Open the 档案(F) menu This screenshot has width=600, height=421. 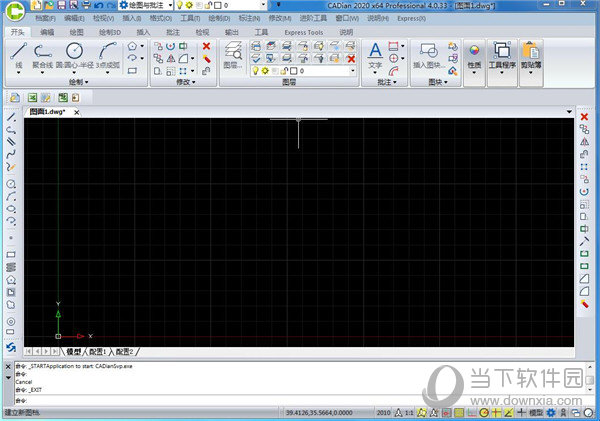tap(45, 18)
